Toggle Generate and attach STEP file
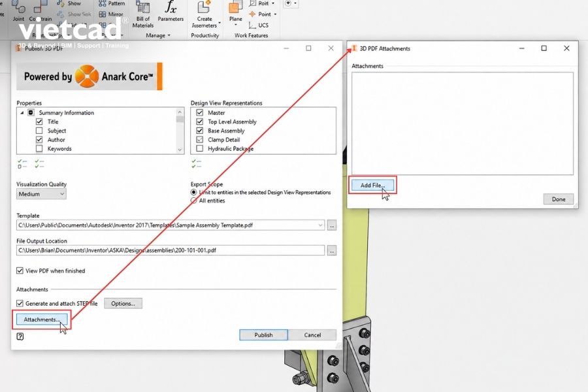588x392 pixels. (x=20, y=303)
